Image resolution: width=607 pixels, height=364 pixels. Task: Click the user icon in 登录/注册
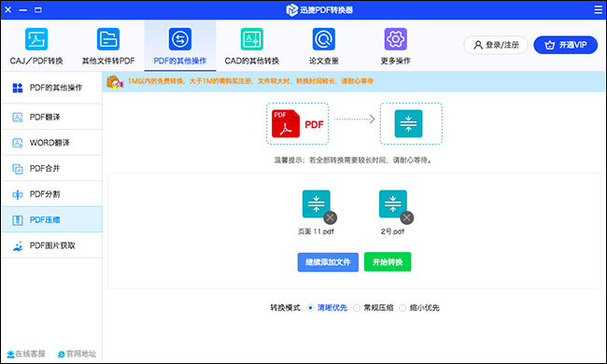click(x=478, y=45)
